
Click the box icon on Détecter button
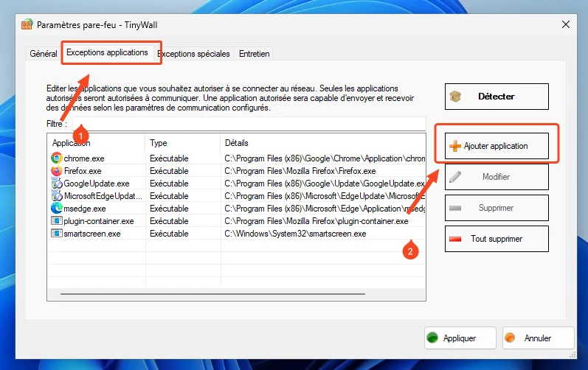[455, 97]
